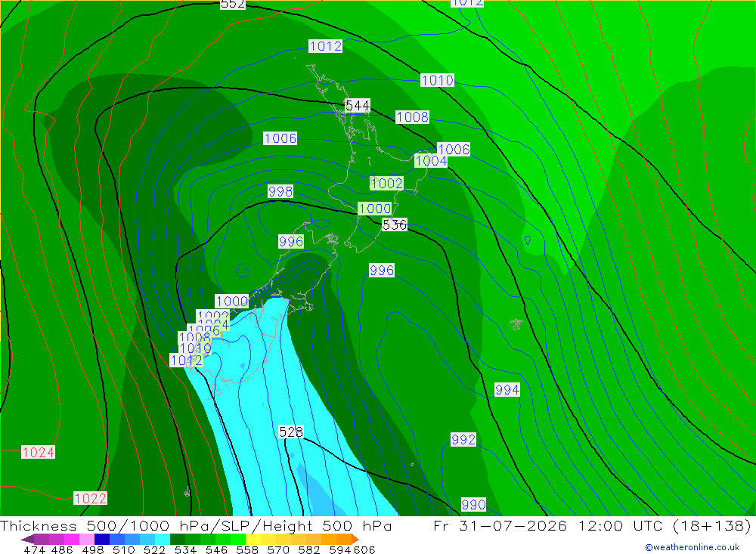Click the 536 height contour label
This screenshot has height=554, width=756.
[x=395, y=224]
